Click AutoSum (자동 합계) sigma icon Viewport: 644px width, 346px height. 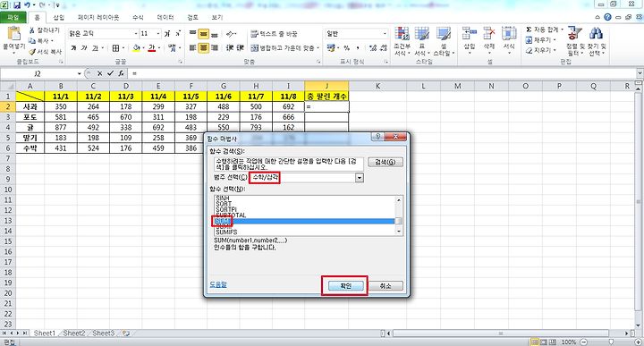click(x=529, y=30)
